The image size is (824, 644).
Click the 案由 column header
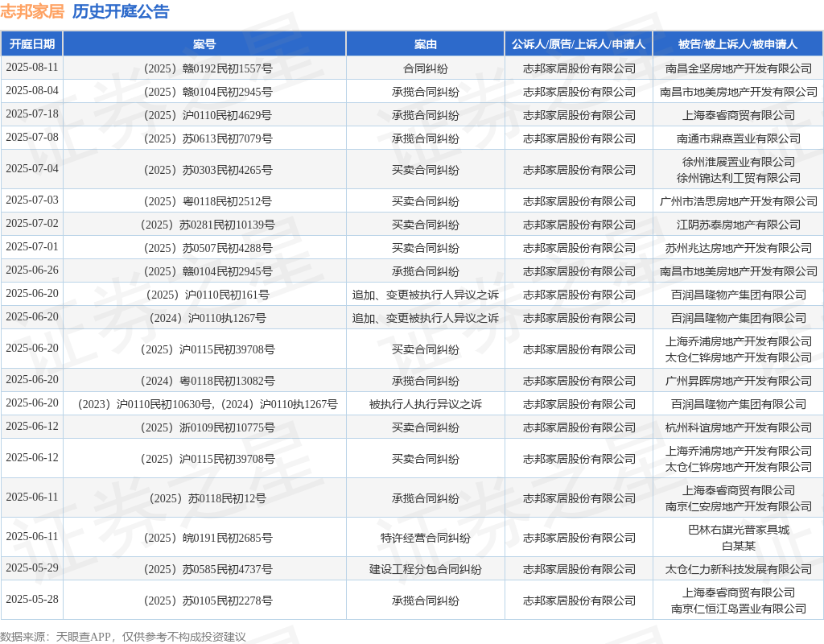425,44
